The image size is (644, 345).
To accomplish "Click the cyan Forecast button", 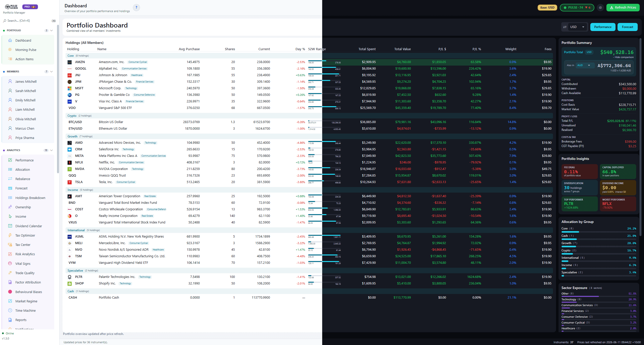I will [x=627, y=27].
